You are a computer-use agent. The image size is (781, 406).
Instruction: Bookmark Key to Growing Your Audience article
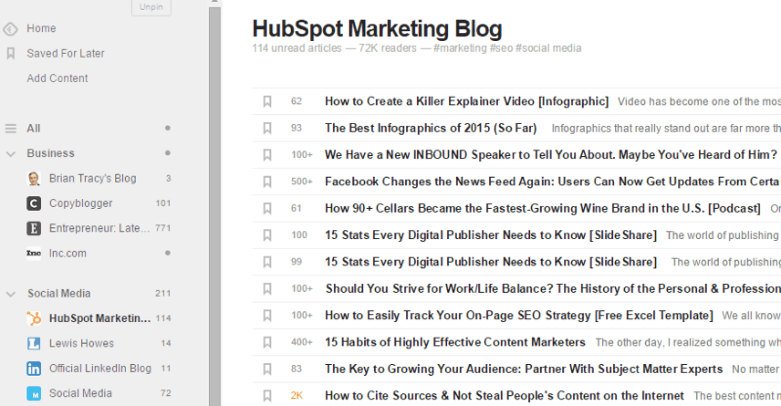click(x=267, y=369)
